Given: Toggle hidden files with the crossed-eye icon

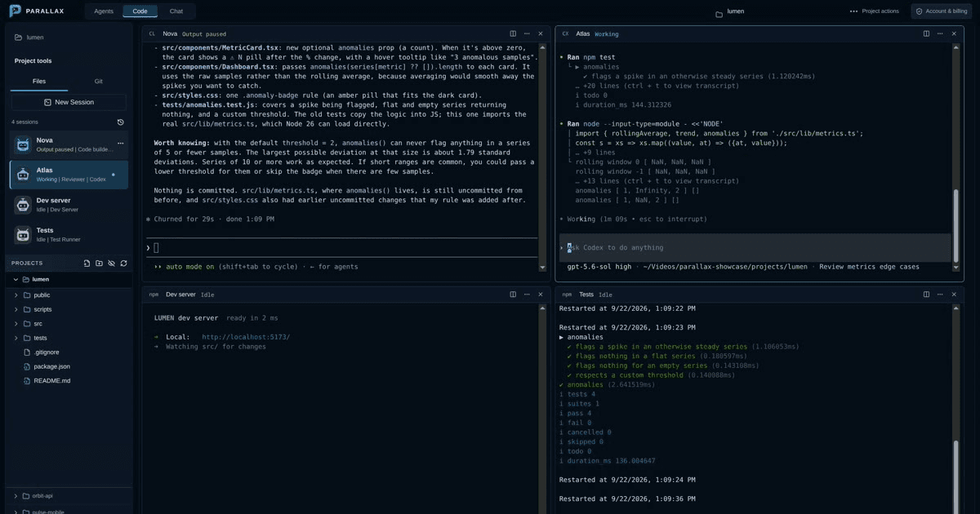Looking at the screenshot, I should click(112, 264).
